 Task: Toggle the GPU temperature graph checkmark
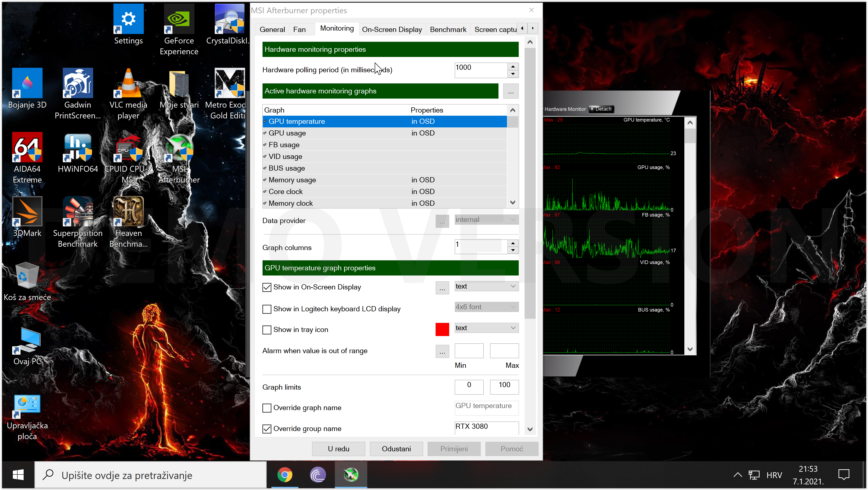[x=265, y=121]
